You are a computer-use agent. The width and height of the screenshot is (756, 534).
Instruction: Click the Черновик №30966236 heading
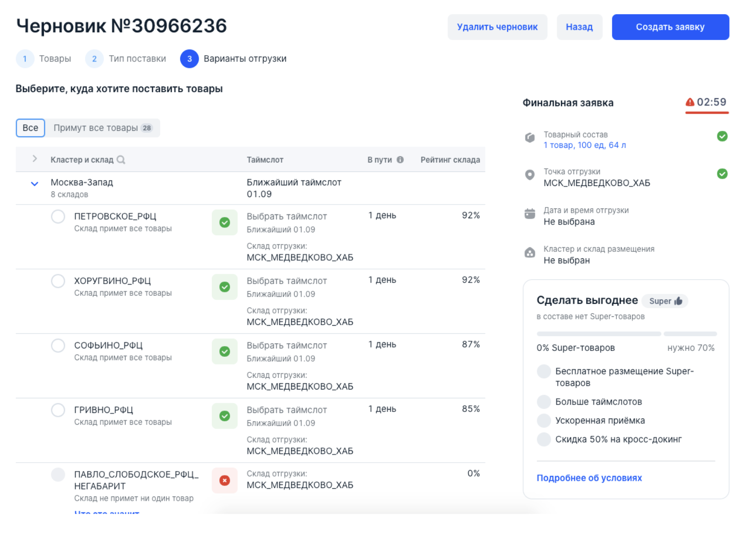click(122, 26)
